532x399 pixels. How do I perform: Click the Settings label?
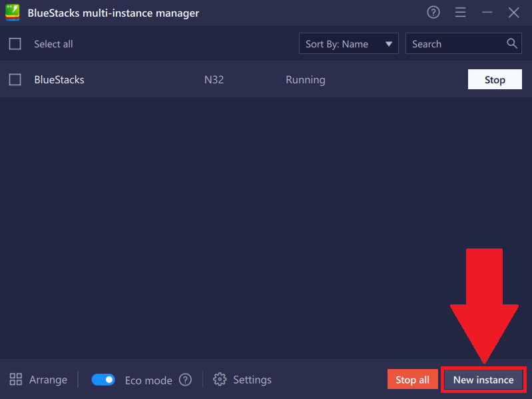tap(252, 380)
